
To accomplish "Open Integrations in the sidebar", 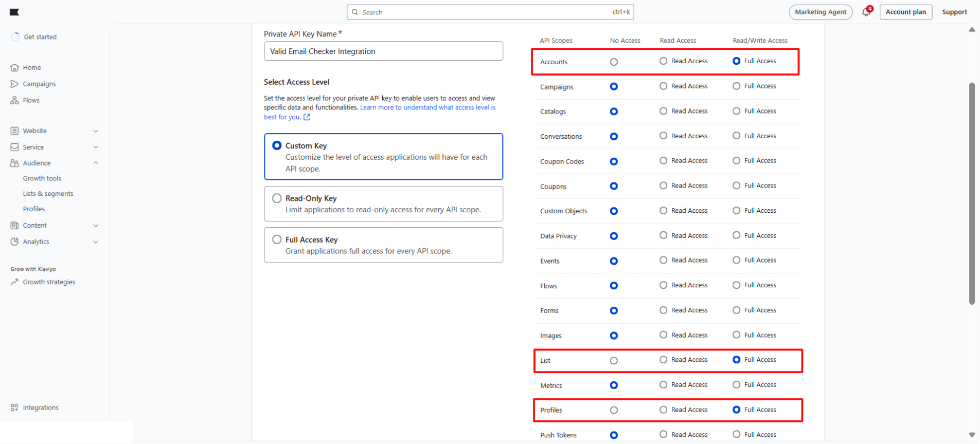I will point(41,408).
